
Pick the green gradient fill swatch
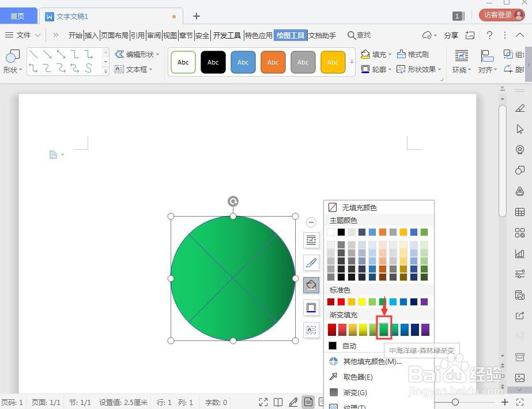[384, 330]
